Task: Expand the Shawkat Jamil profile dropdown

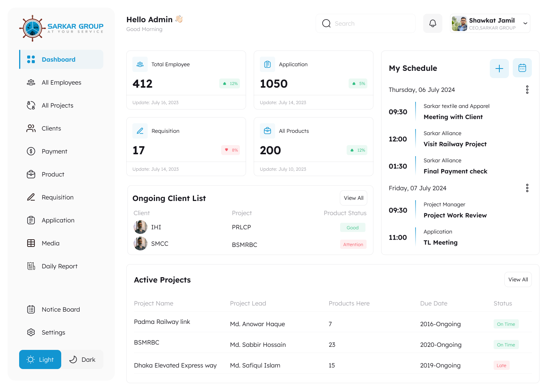Action: coord(525,23)
